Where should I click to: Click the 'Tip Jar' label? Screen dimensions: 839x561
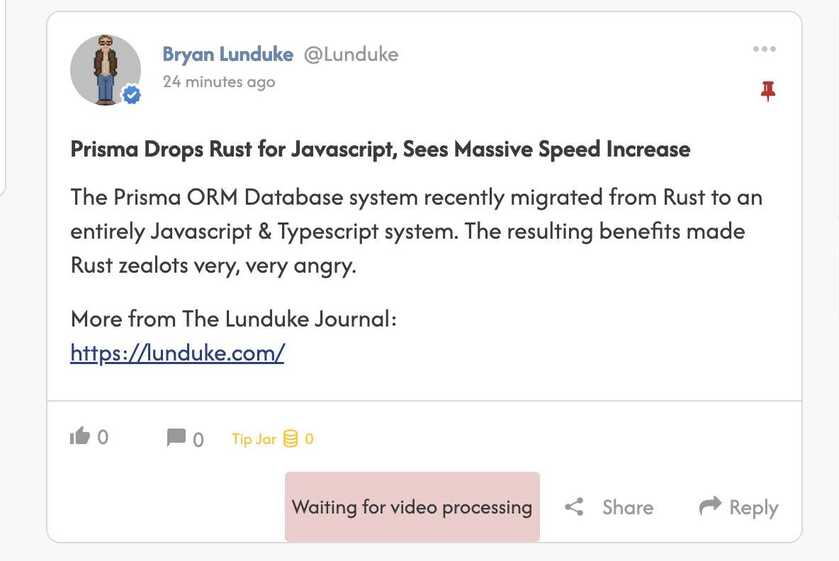tap(254, 439)
